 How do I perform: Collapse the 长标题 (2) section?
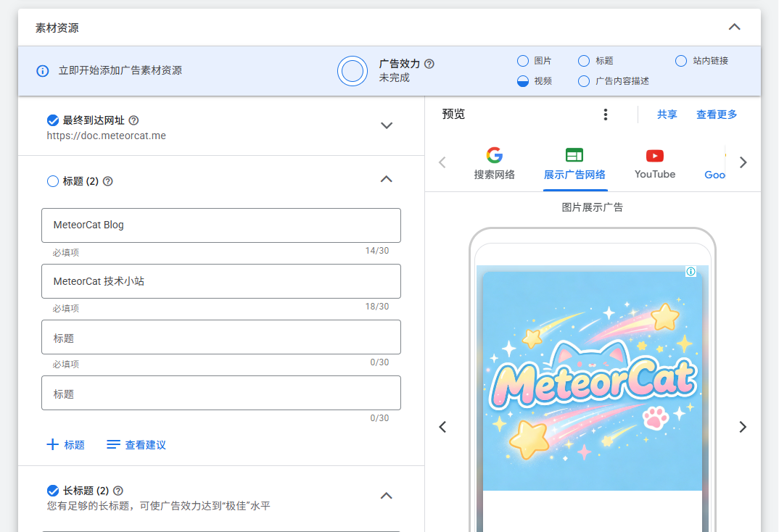point(387,496)
